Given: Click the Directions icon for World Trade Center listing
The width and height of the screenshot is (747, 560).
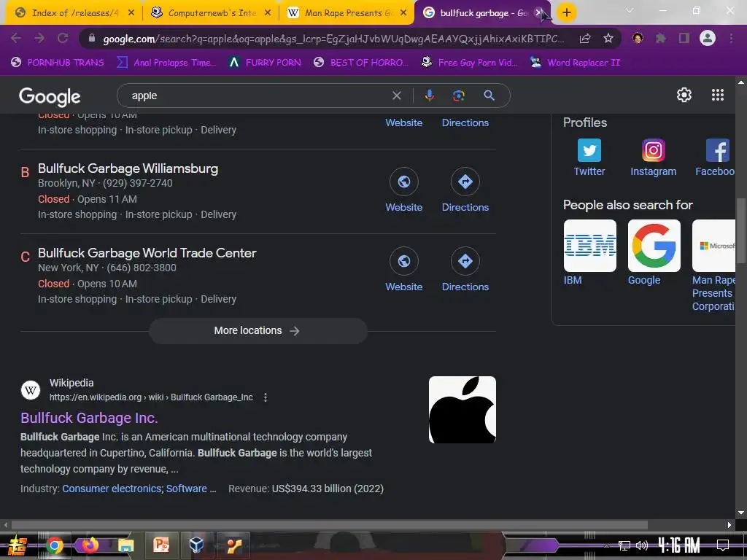Looking at the screenshot, I should (x=465, y=261).
